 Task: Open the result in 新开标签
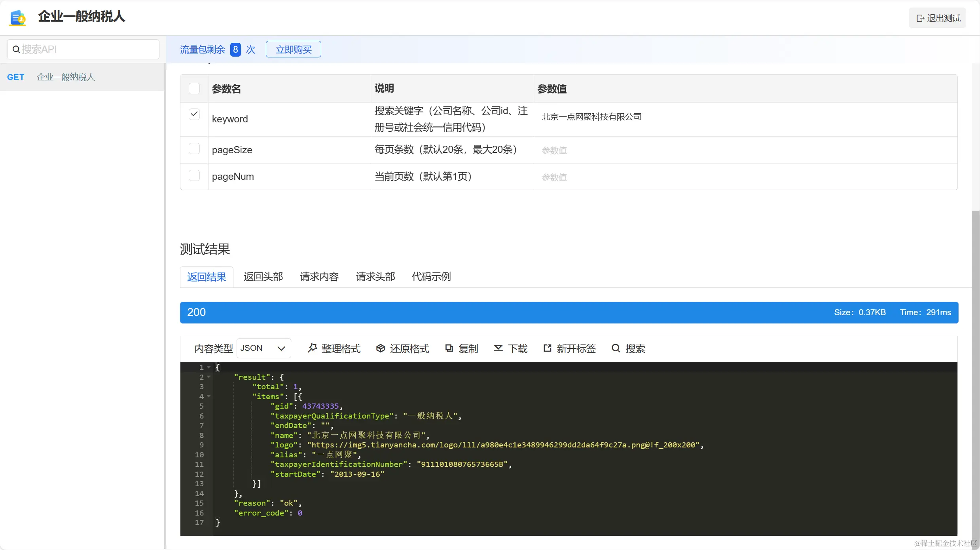(547, 348)
